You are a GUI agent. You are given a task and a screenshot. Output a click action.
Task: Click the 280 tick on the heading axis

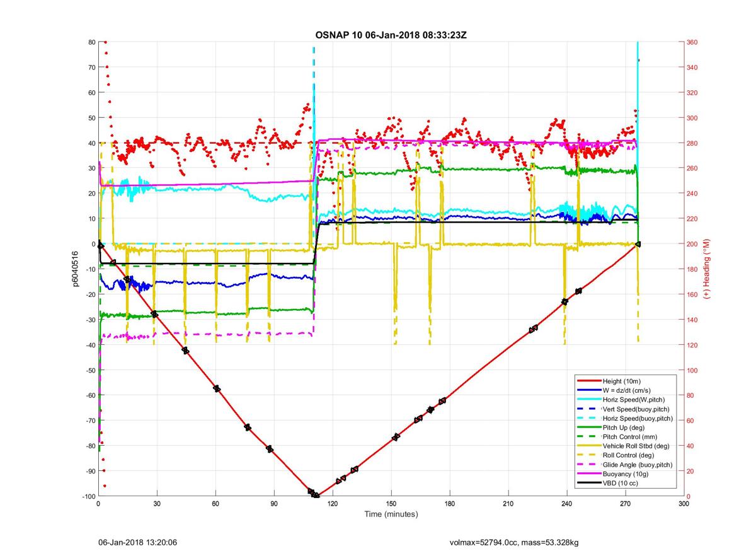(x=692, y=143)
